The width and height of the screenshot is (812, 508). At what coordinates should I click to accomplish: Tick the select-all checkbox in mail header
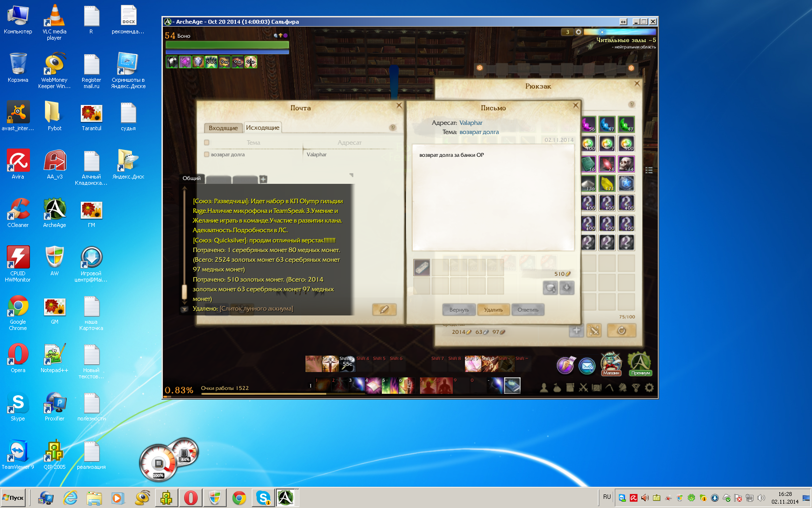tap(207, 142)
